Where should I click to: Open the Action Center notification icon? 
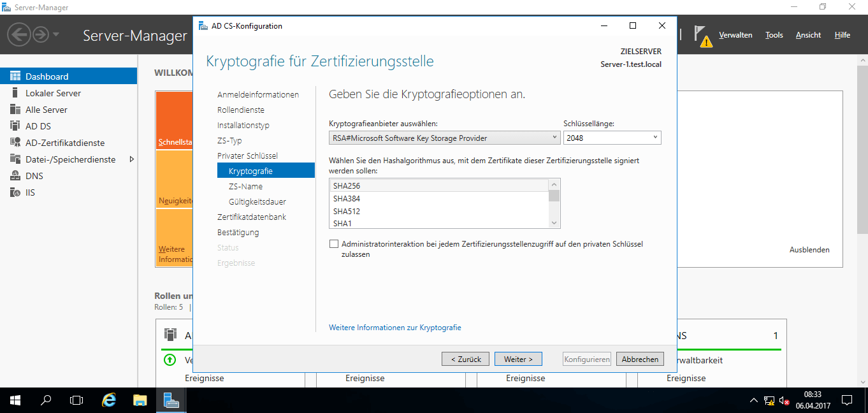tap(848, 400)
